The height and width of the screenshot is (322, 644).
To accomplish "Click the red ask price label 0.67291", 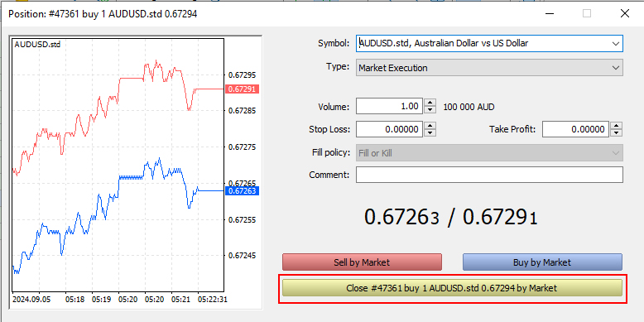I will [x=243, y=89].
